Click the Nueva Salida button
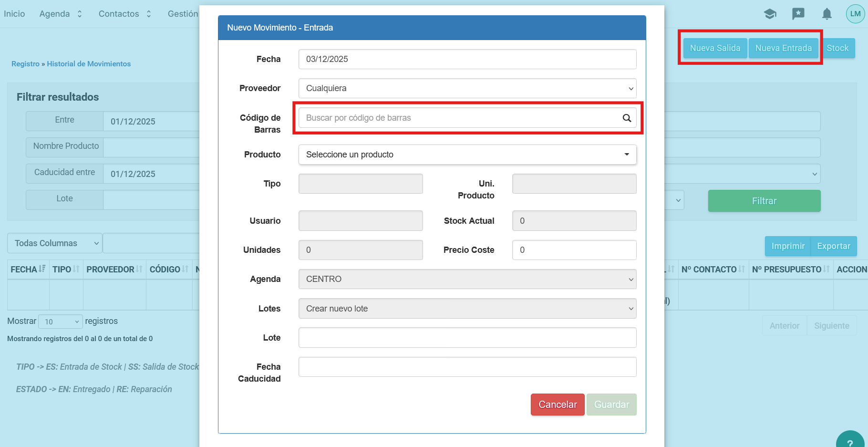868x447 pixels. click(714, 48)
